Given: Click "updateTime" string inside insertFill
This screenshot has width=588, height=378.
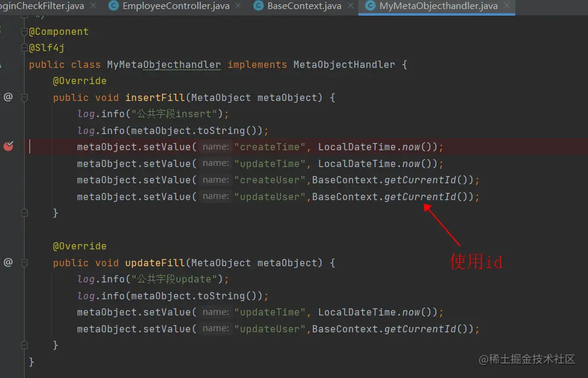Looking at the screenshot, I should (x=270, y=164).
